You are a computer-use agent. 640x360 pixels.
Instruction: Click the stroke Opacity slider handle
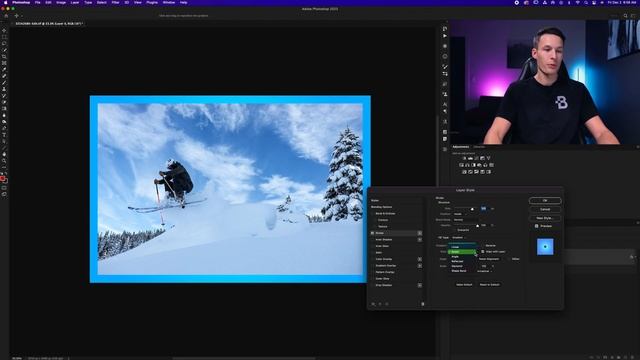[x=478, y=226]
